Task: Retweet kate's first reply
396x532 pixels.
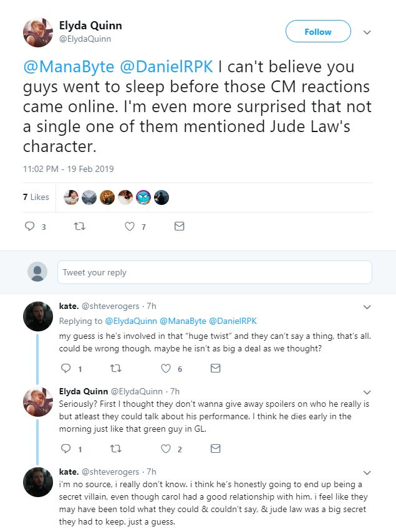Action: (x=116, y=368)
